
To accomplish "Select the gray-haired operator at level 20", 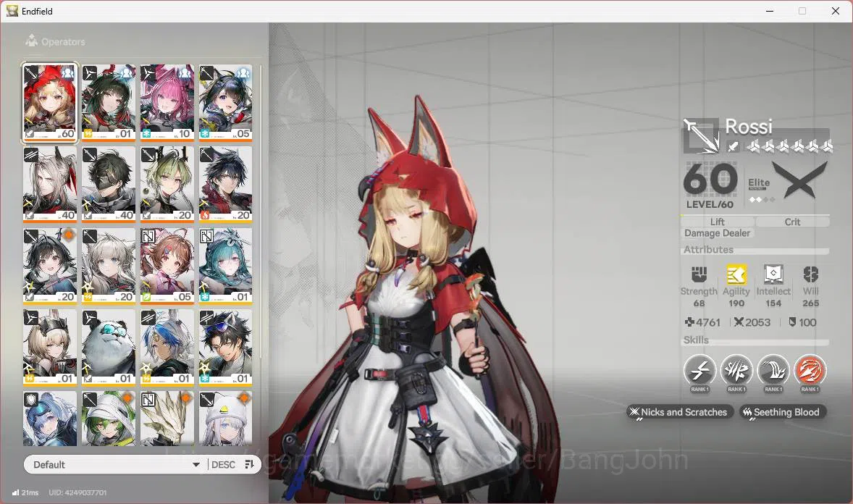I will pos(109,266).
